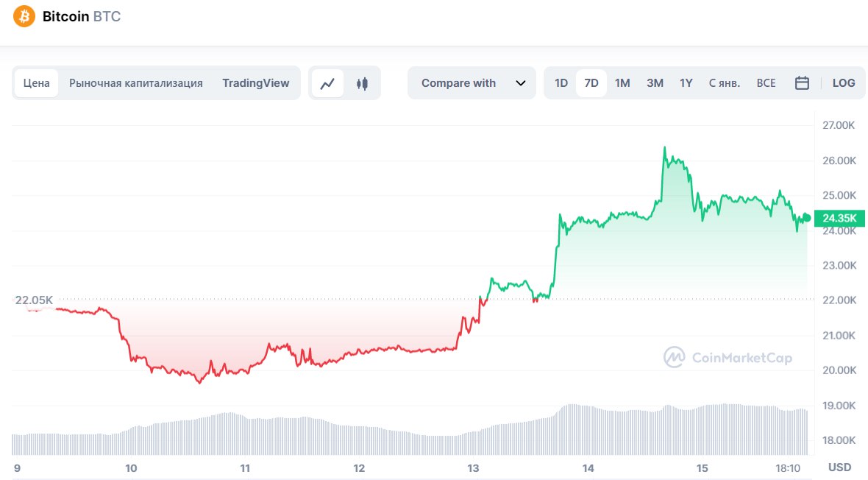Open the TradingView tab
Screen dimensions: 868x480
[256, 83]
